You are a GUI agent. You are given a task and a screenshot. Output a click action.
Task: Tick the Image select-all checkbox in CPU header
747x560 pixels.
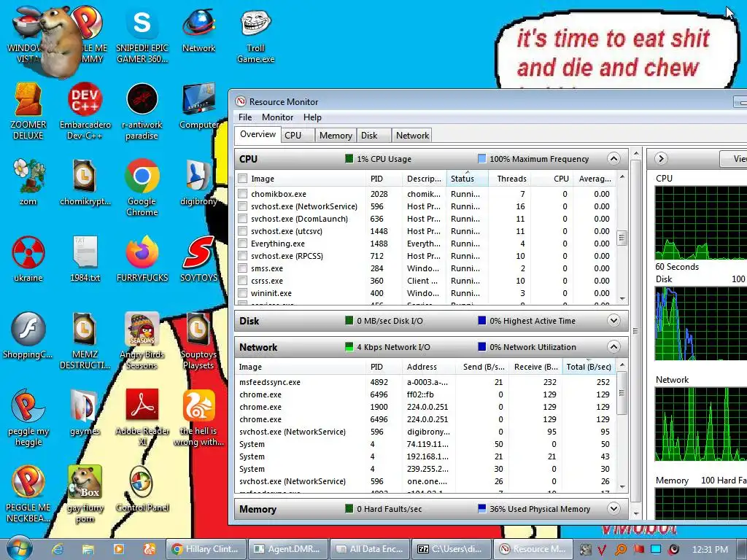[242, 179]
